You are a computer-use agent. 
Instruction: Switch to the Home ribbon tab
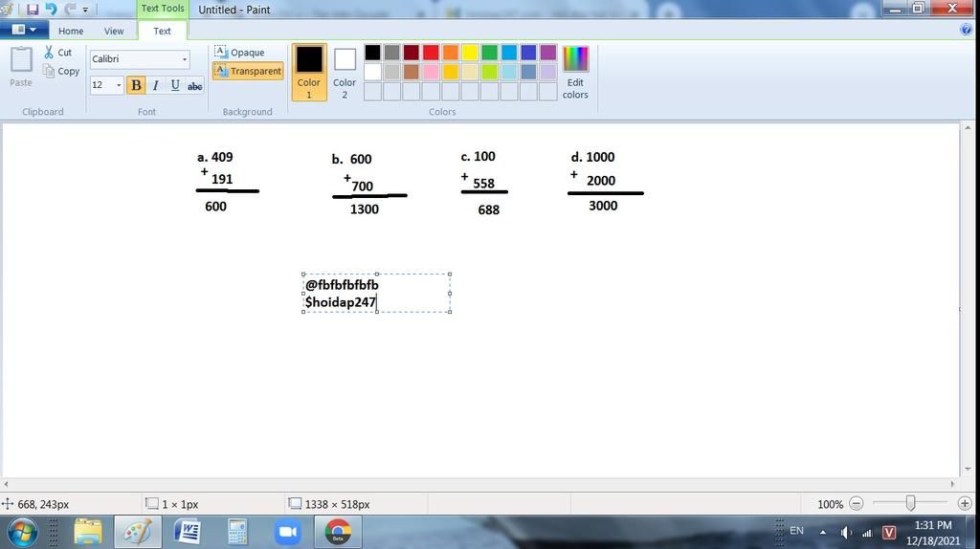71,31
